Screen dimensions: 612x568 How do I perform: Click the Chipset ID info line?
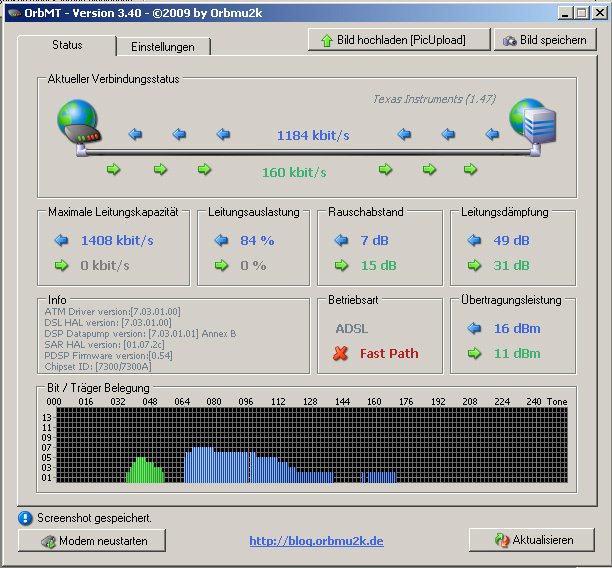point(98,366)
